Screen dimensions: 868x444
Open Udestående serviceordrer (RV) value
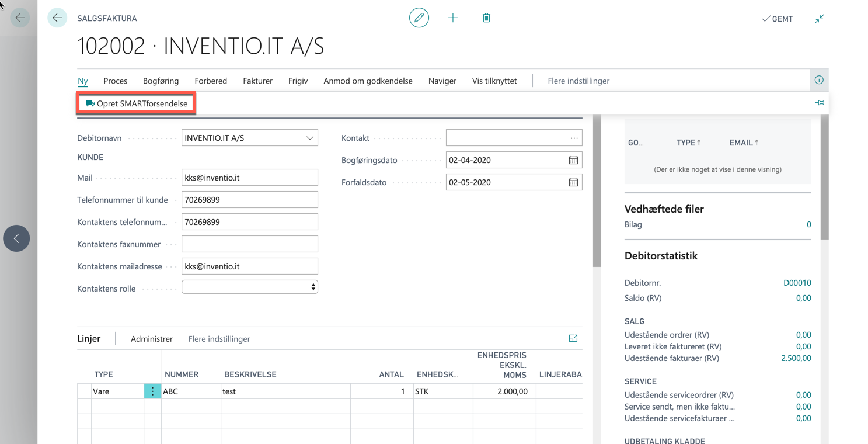804,395
